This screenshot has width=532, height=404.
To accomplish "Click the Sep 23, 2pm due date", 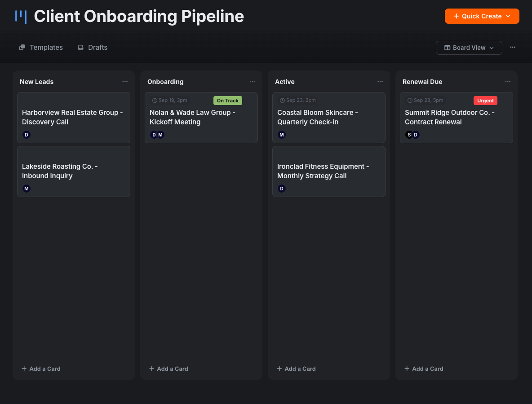I will [x=297, y=100].
